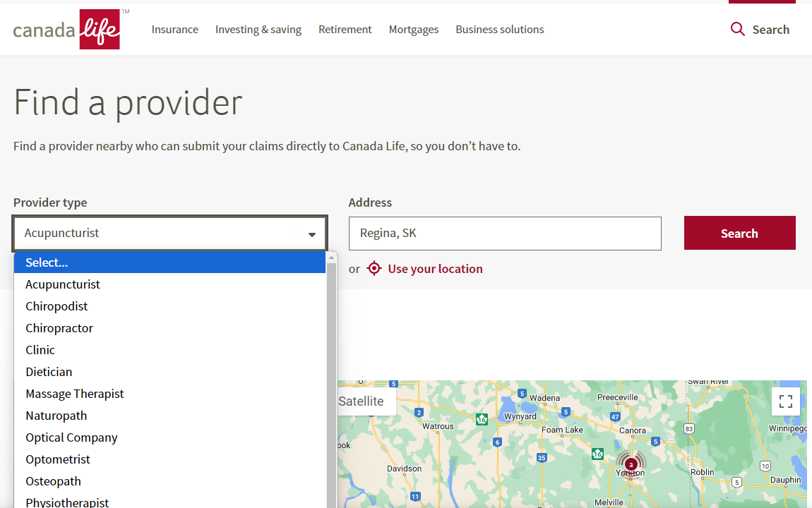Viewport: 812px width, 508px height.
Task: Expand the map to fullscreen
Action: [785, 401]
